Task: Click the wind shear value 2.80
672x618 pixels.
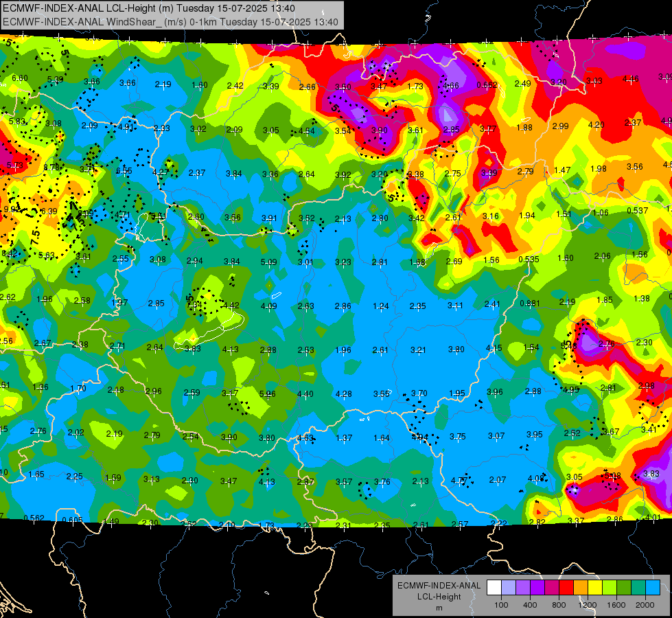Action: point(380,218)
